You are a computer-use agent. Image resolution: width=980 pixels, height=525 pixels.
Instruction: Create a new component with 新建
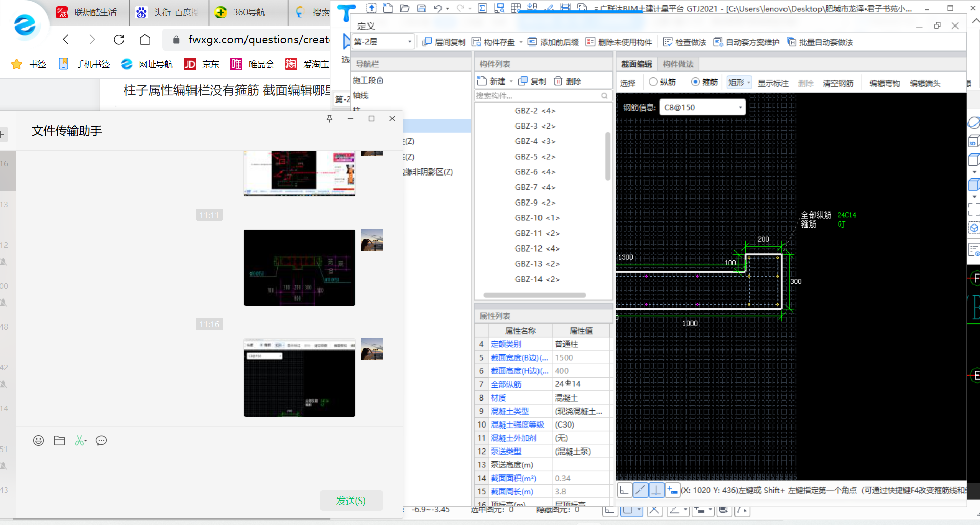click(x=491, y=81)
